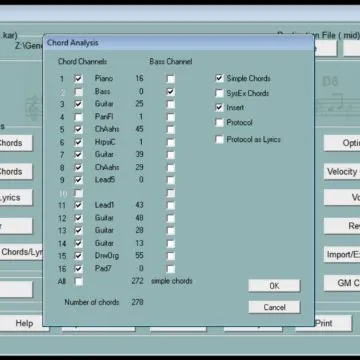This screenshot has width=360, height=360.
Task: Uncheck chord channel 7 Guitar checkbox
Action: [79, 155]
